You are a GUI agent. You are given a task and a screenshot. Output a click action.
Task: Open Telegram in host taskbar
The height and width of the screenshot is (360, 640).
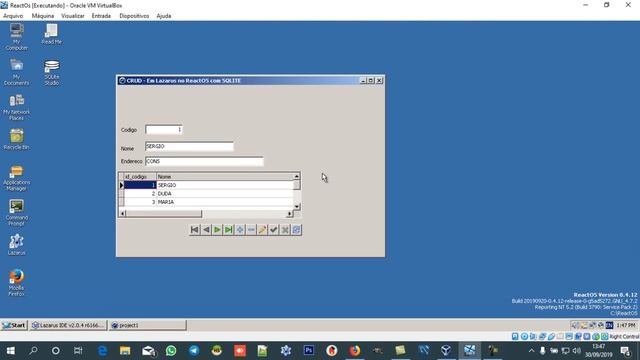(x=194, y=351)
